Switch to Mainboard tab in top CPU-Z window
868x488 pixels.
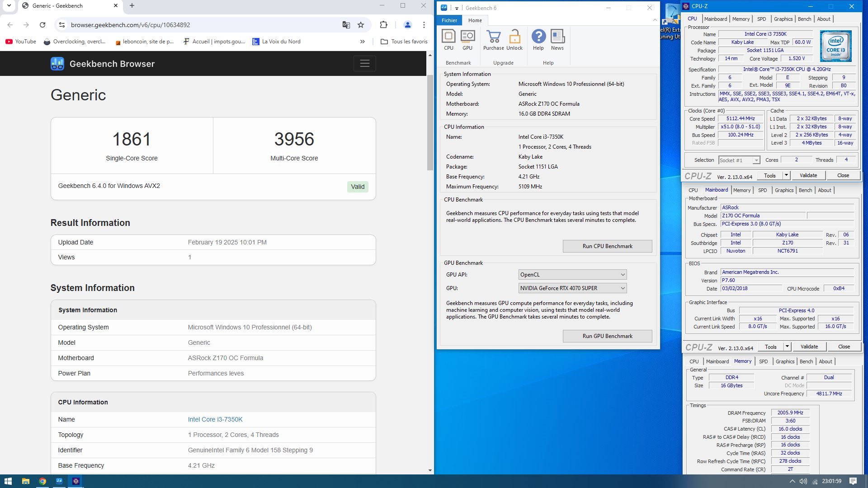tap(716, 19)
